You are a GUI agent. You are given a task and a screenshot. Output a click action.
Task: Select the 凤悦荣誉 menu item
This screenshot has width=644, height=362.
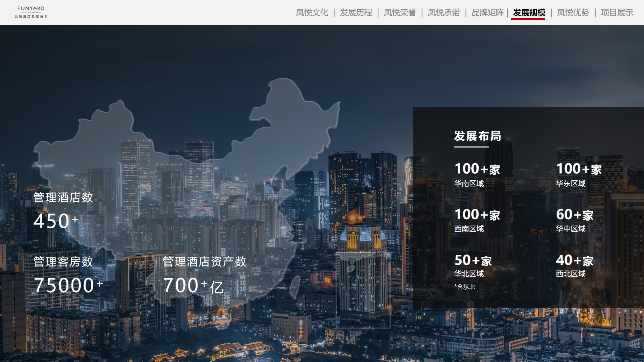(x=399, y=13)
